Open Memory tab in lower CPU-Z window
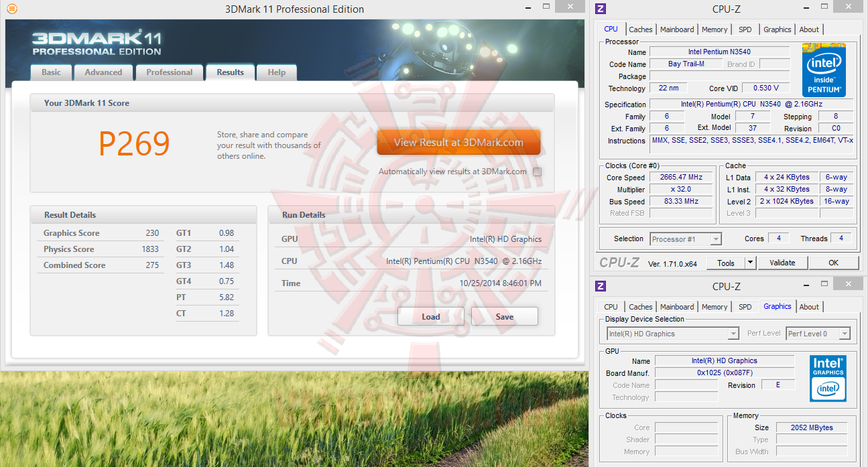Viewport: 868px width, 467px height. coord(715,307)
